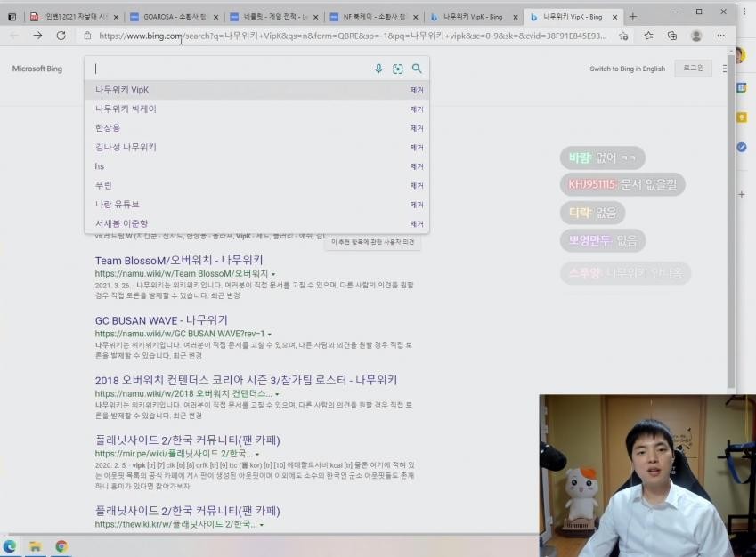Click the microphone voice search icon
Image resolution: width=756 pixels, height=557 pixels.
point(378,69)
